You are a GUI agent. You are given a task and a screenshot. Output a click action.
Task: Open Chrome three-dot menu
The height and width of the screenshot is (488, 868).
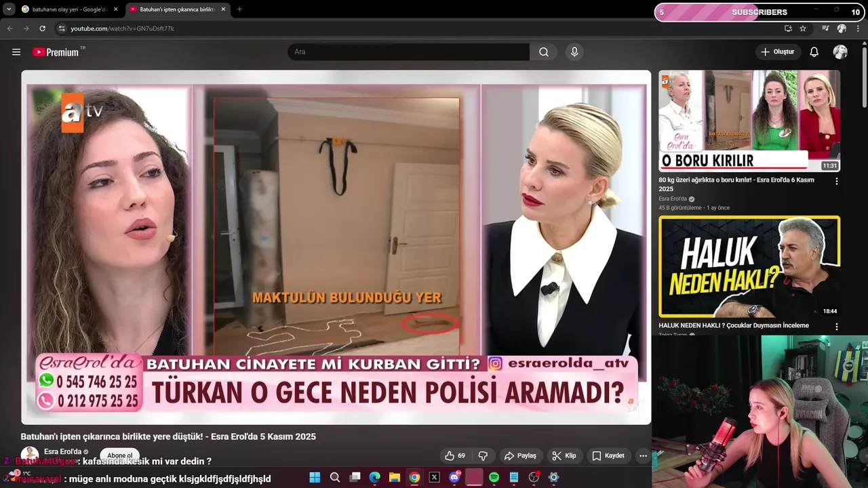(x=858, y=28)
